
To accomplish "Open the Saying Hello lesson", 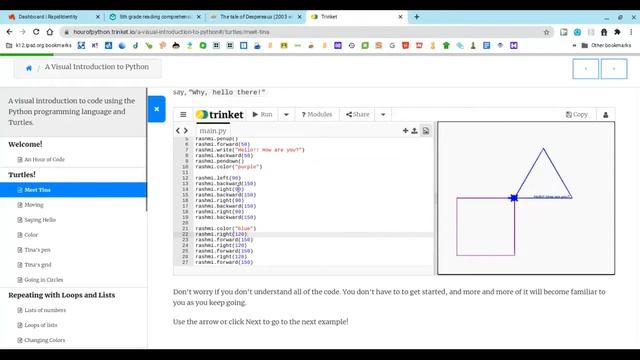I will 40,220.
